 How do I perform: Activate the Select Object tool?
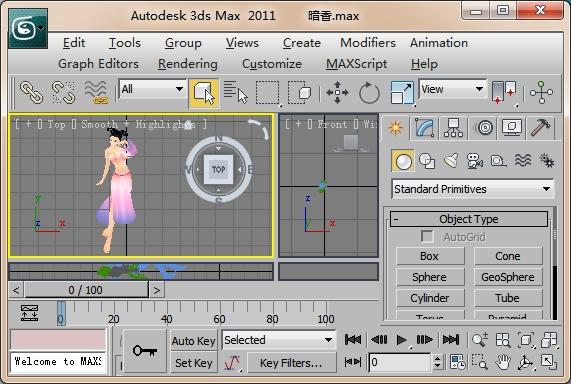pos(204,93)
